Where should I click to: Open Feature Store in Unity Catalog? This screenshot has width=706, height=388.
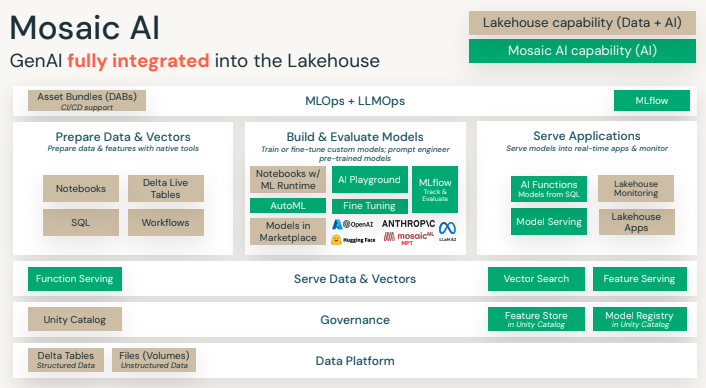(x=536, y=319)
